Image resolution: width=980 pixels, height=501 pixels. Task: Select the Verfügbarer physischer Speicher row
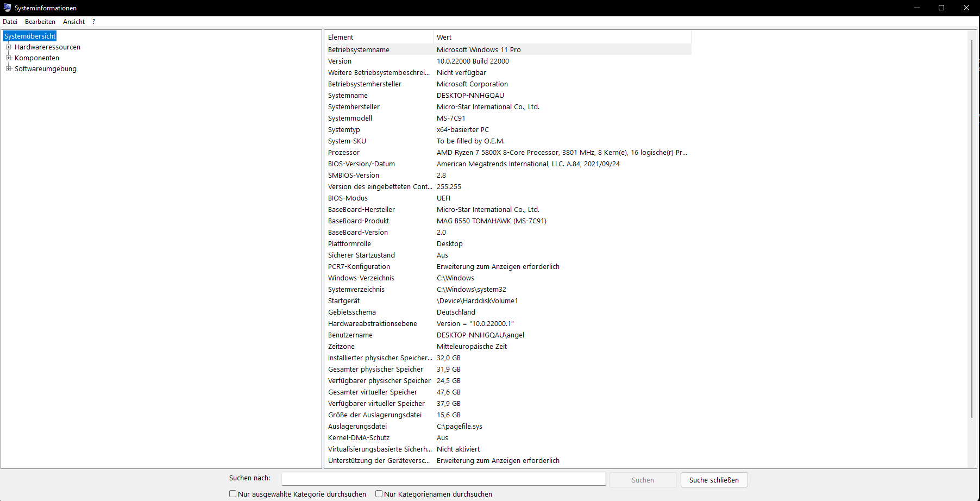(508, 380)
